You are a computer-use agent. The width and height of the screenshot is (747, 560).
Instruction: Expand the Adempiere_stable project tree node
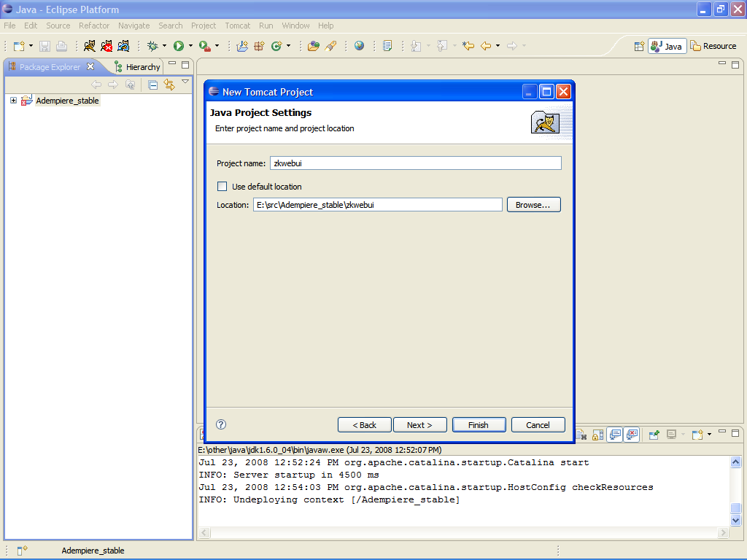coord(13,101)
